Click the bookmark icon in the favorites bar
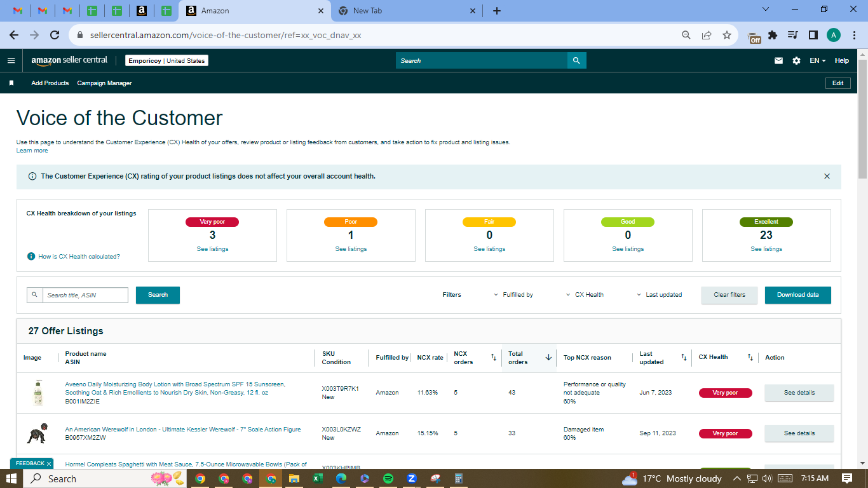This screenshot has height=488, width=868. click(x=11, y=83)
